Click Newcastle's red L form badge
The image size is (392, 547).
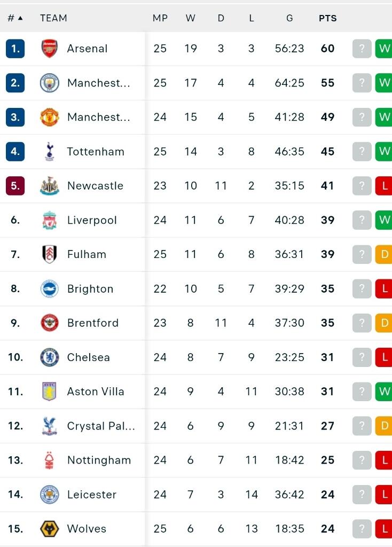(384, 186)
